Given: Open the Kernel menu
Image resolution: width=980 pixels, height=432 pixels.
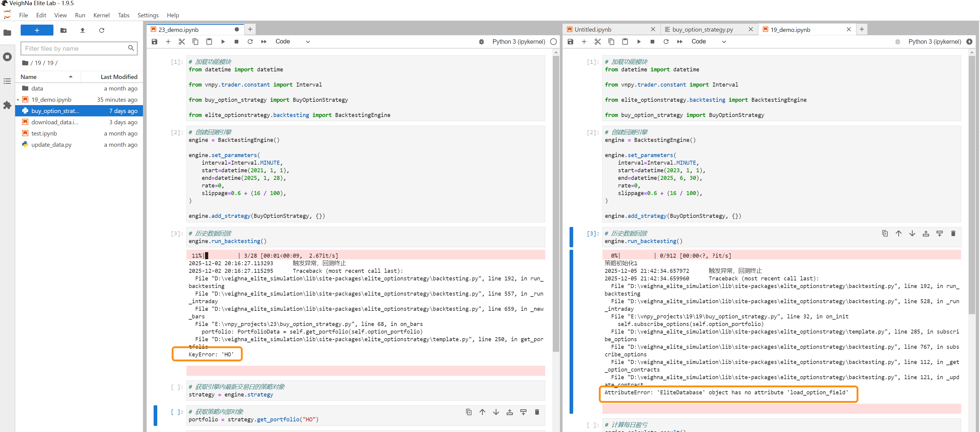Looking at the screenshot, I should (x=101, y=15).
